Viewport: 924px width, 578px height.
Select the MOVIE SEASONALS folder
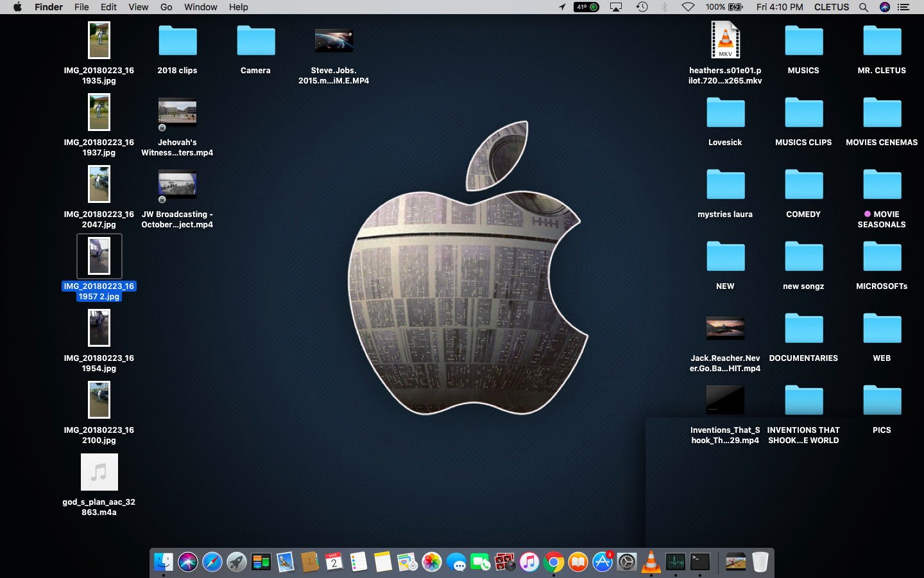coord(882,185)
